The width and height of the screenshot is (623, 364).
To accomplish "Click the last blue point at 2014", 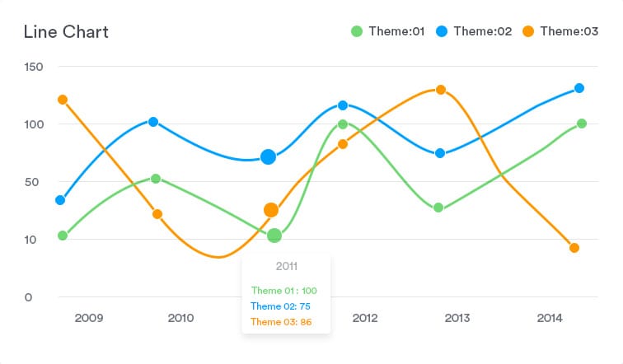I will (579, 88).
